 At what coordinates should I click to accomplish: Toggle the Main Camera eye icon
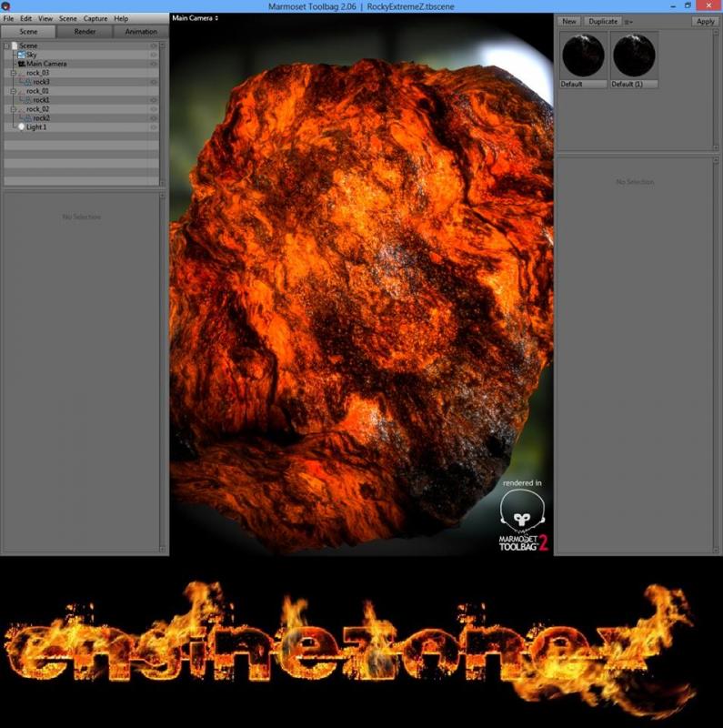(x=153, y=64)
